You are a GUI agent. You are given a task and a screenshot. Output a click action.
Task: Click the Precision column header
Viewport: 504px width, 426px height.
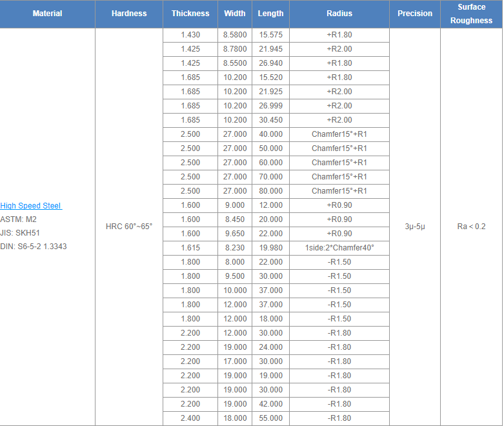[x=415, y=14]
